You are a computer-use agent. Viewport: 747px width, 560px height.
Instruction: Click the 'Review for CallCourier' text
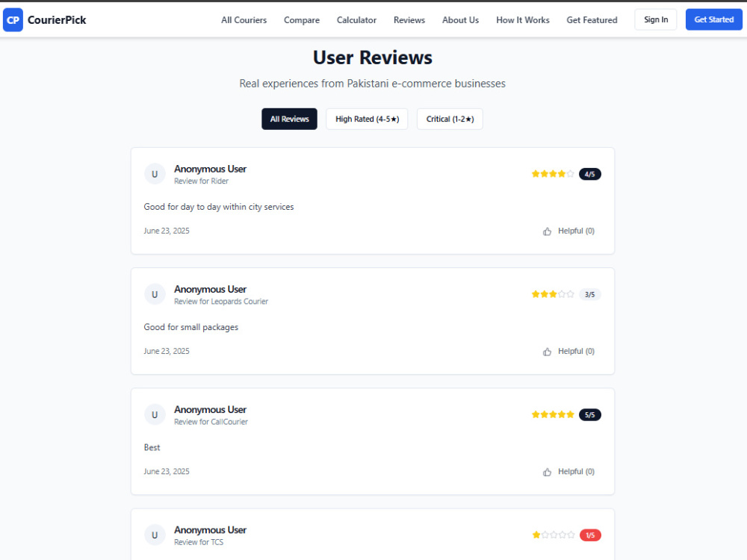pos(211,422)
